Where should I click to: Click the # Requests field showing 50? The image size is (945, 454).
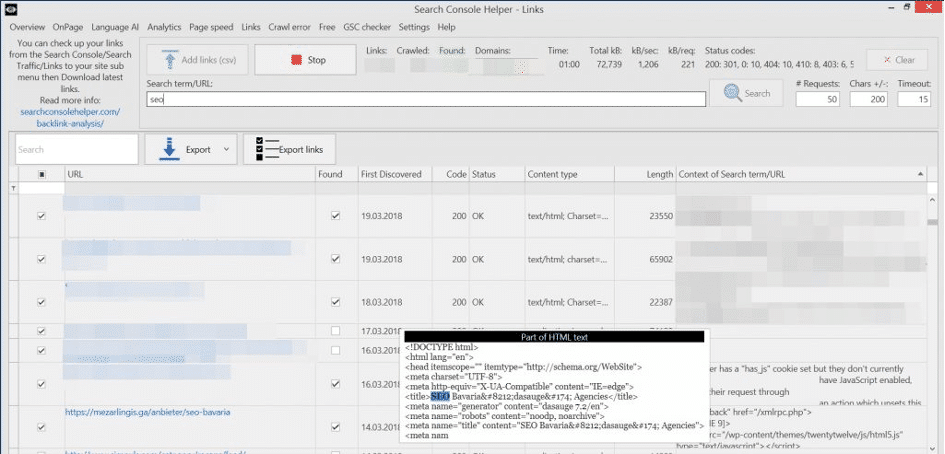818,99
